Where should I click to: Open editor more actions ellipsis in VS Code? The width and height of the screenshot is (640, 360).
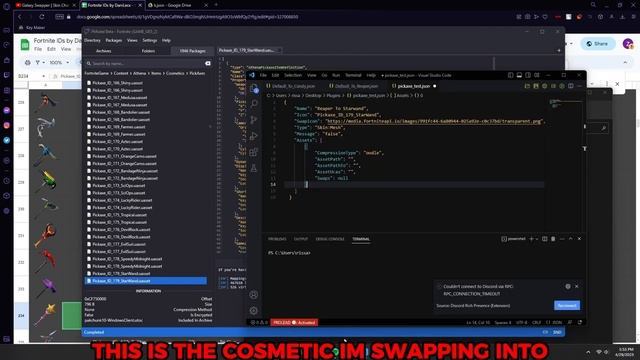point(579,86)
